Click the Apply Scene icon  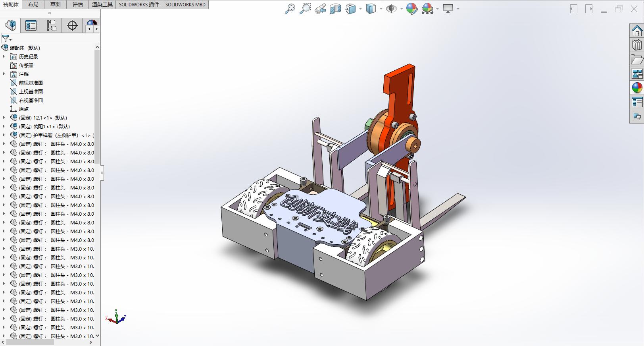click(x=427, y=9)
